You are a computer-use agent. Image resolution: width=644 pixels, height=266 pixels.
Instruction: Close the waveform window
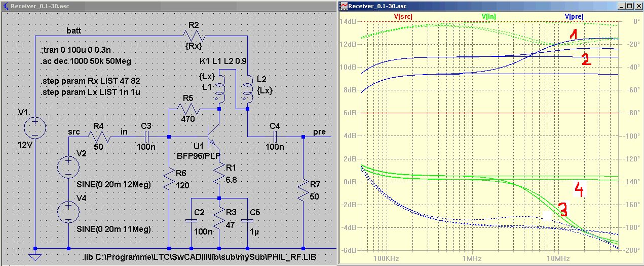pyautogui.click(x=638, y=6)
